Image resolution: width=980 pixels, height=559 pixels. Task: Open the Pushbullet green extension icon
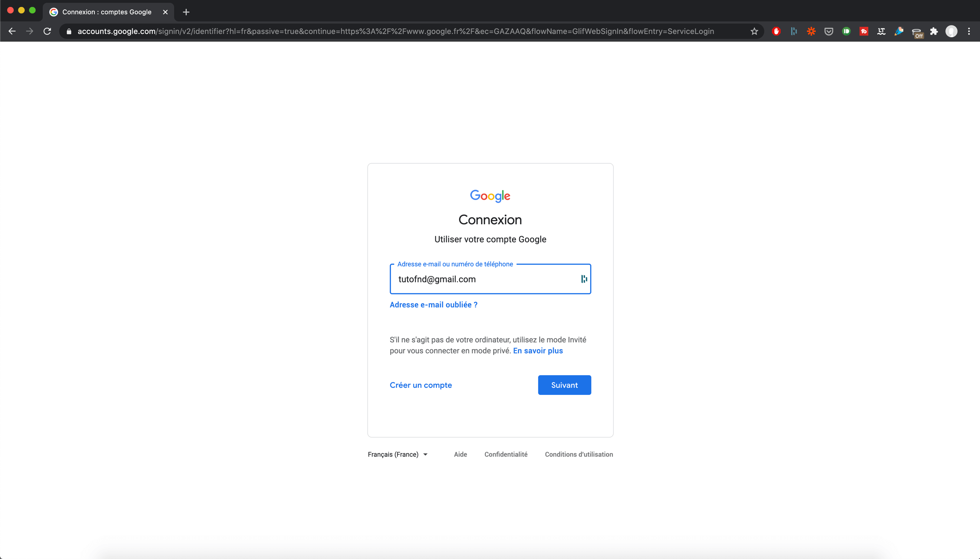click(x=846, y=31)
